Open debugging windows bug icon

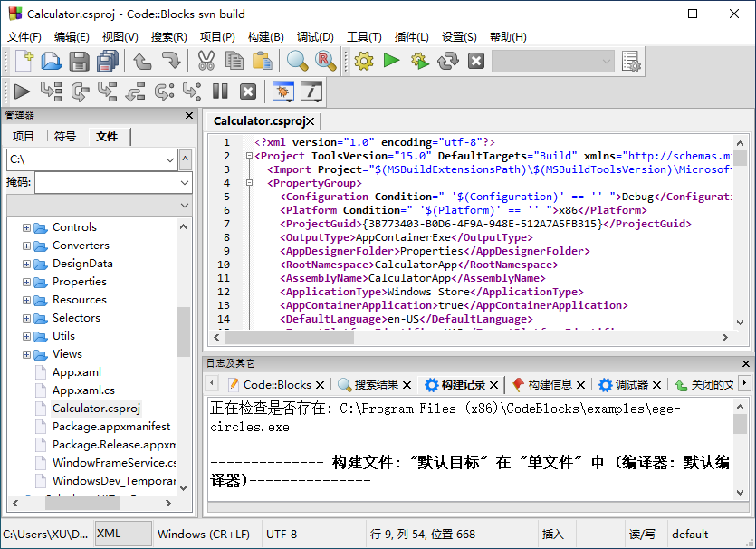coord(283,91)
